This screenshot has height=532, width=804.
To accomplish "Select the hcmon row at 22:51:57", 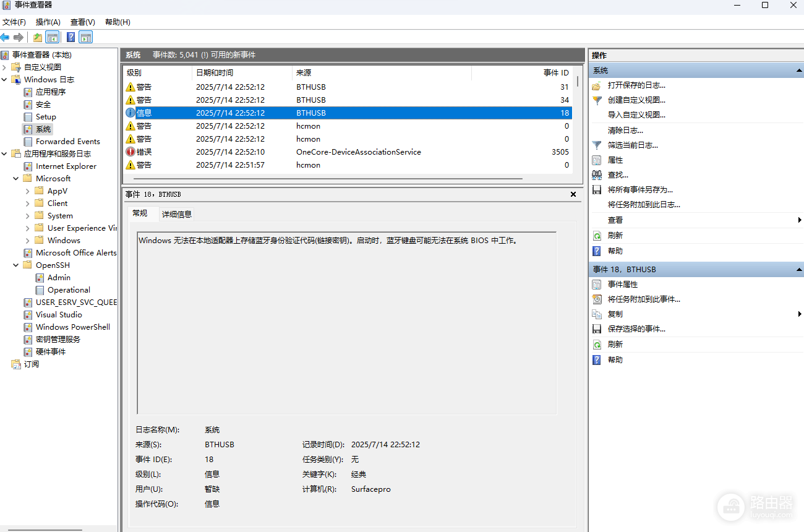I will pyautogui.click(x=348, y=165).
